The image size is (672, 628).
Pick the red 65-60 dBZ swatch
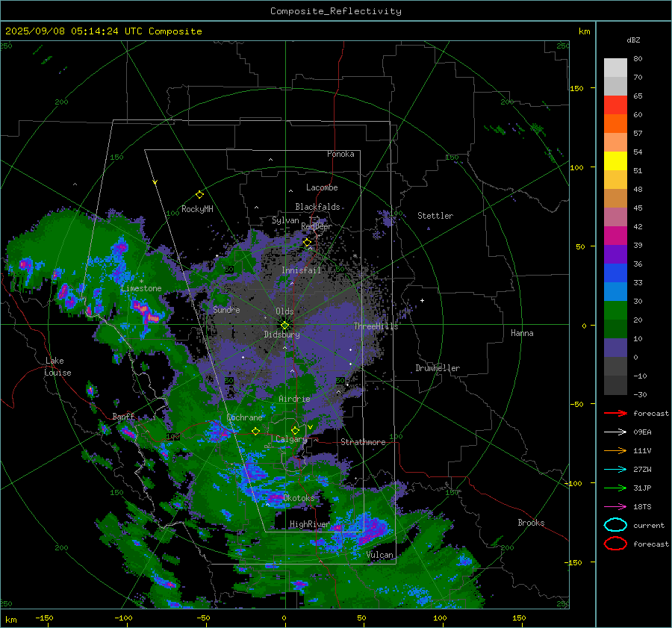click(x=615, y=105)
